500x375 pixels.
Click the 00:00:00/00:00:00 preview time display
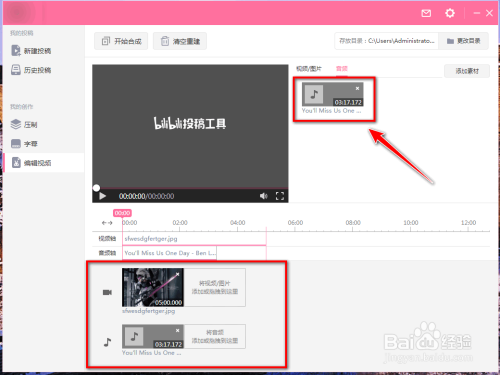pyautogui.click(x=146, y=196)
